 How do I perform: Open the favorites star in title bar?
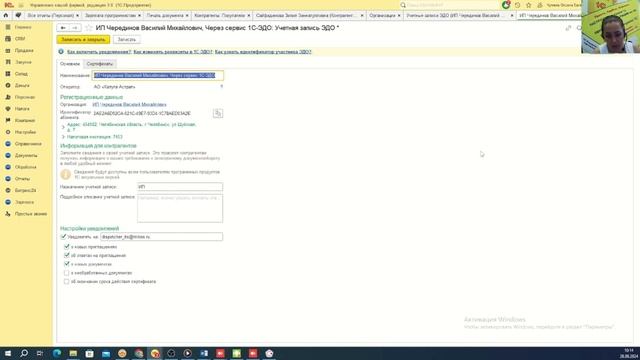(x=529, y=5)
